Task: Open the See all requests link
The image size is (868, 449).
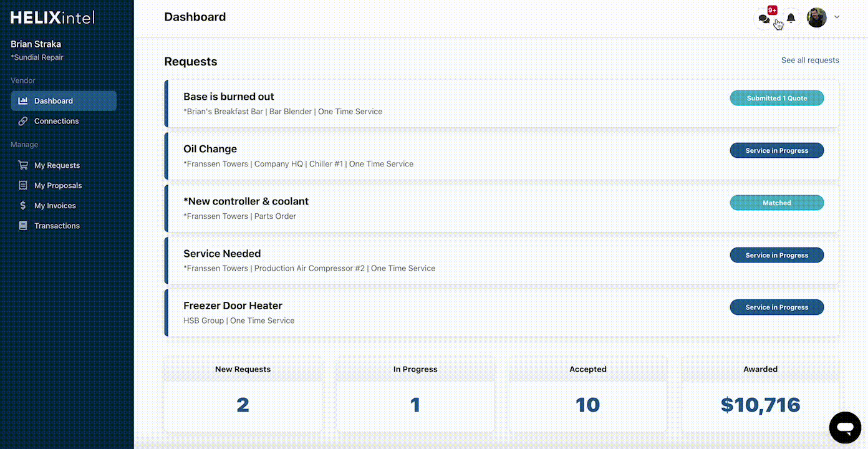Action: [x=810, y=60]
